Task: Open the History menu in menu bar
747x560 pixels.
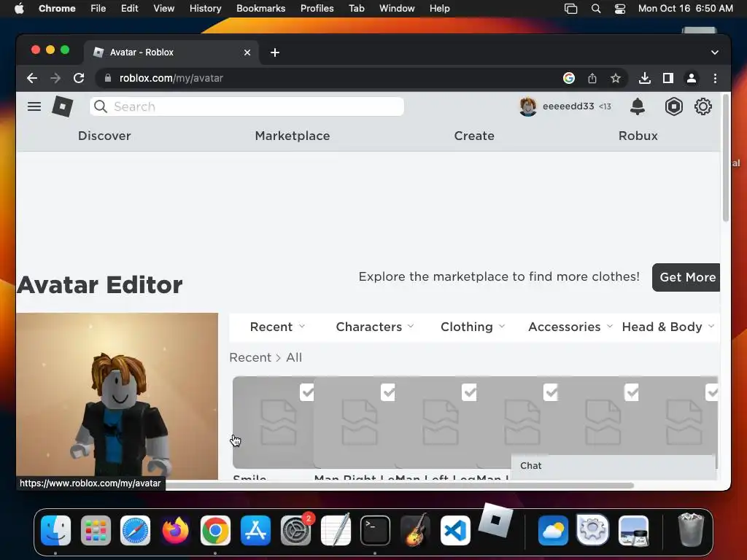Action: pos(205,8)
